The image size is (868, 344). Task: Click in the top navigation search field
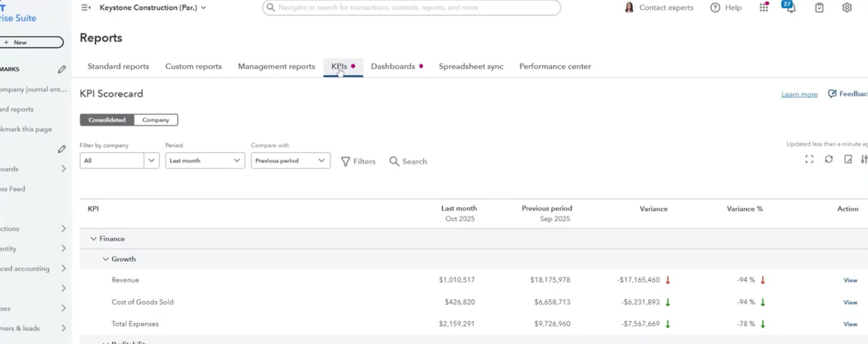411,7
